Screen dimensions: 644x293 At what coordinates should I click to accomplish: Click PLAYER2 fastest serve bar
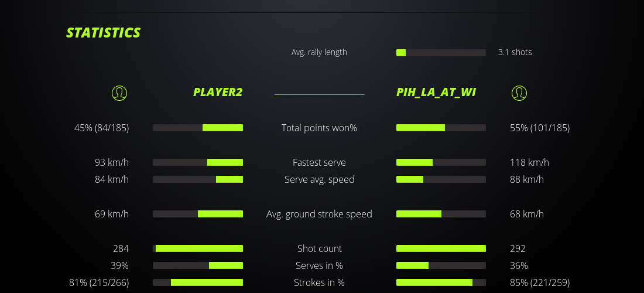tap(198, 162)
